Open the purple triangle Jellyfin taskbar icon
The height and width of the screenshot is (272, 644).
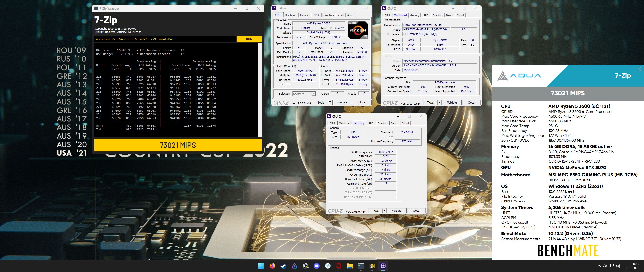pos(294,266)
